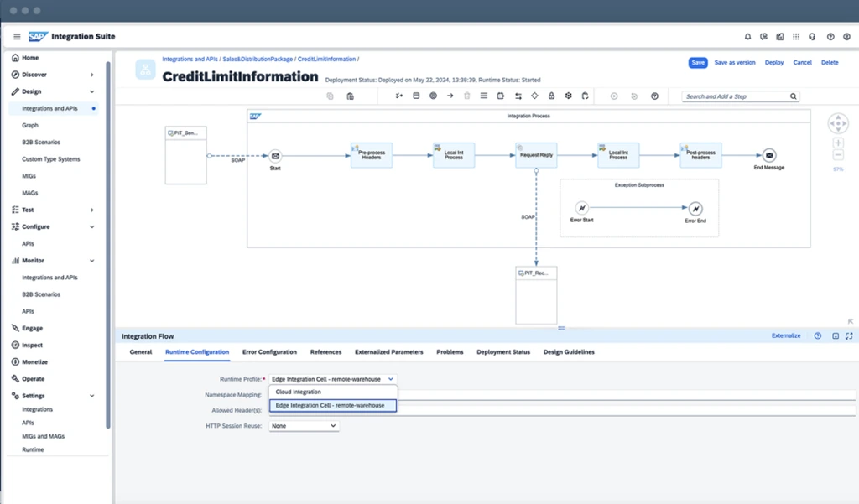Open the help icon in the top header
The height and width of the screenshot is (504, 859).
tap(830, 37)
